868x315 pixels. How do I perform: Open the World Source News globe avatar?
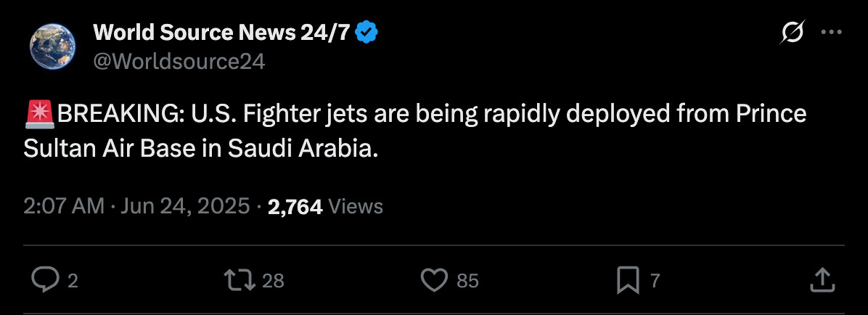[52, 46]
